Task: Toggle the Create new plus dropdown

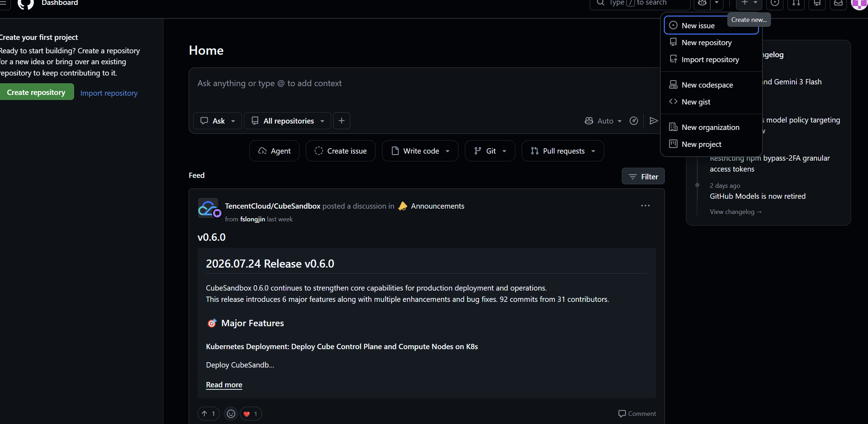Action: pos(749,3)
